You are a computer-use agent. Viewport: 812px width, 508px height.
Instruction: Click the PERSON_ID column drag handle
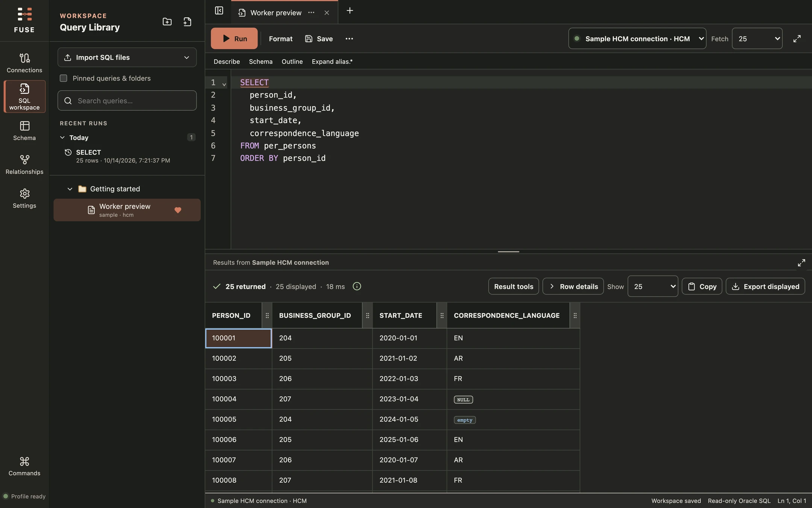click(267, 315)
